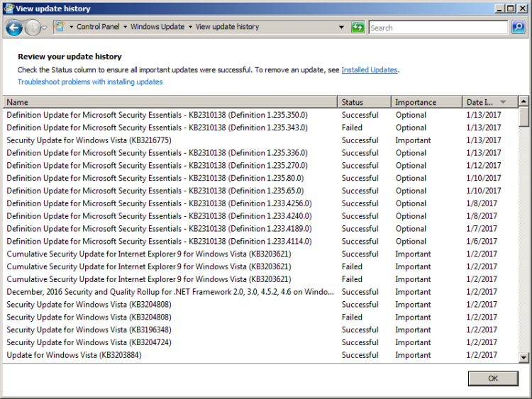This screenshot has height=399, width=532.
Task: Sort by the Status column header
Action: 364,102
